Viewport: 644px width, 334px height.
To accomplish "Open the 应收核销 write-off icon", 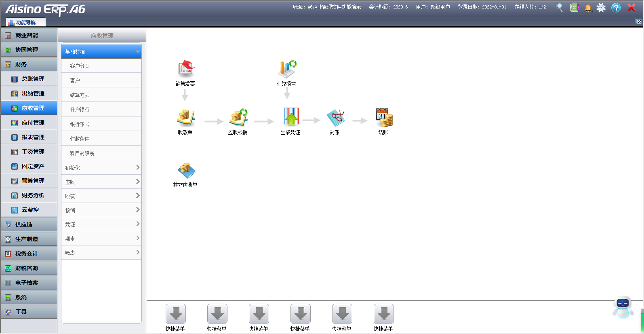I will coord(238,118).
